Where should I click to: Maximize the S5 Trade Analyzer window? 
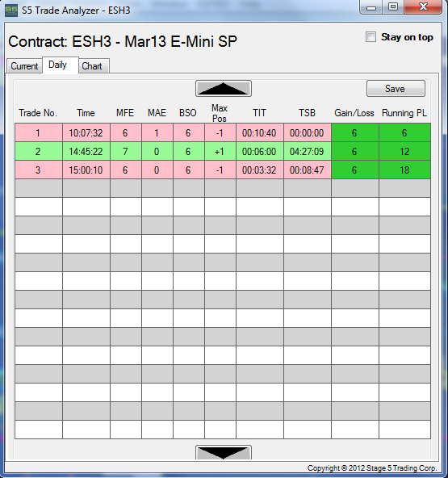[393, 7]
